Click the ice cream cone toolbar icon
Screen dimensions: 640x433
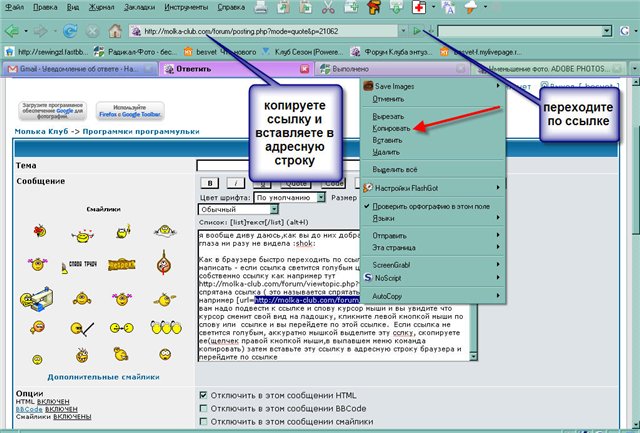click(x=471, y=7)
